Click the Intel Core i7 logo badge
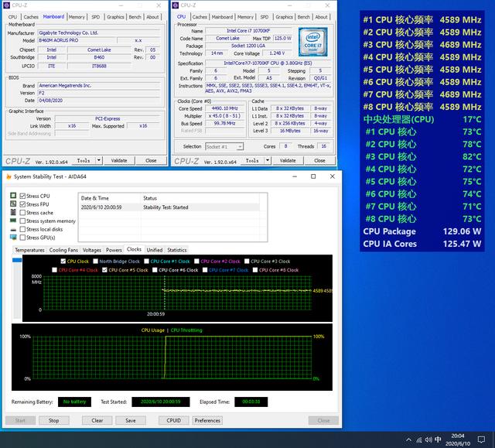Screen dimensions: 495x448 pyautogui.click(x=312, y=41)
